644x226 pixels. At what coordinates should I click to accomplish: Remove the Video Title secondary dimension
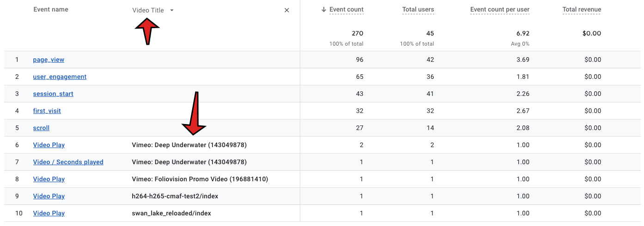286,10
